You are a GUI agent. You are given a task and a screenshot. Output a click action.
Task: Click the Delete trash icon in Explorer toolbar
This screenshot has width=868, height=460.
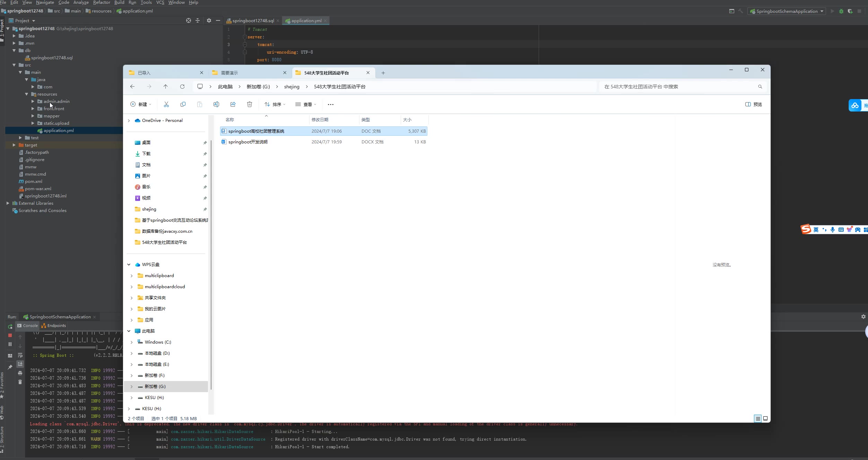(x=250, y=104)
